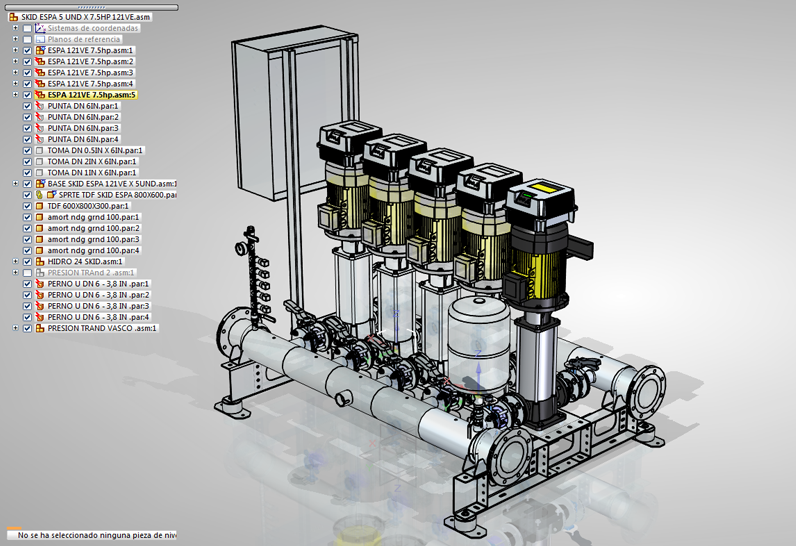Viewport: 796px width, 546px height.
Task: Select the 'ESPA 121VE 7.5hp.asm:4' label
Action: pyautogui.click(x=90, y=84)
